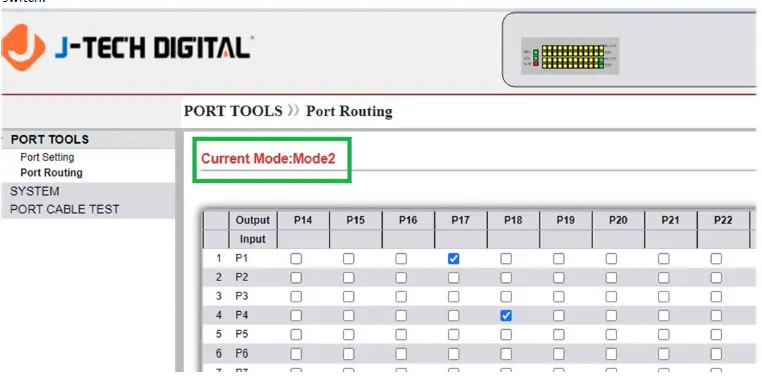Click the switch port LED panel image
The height and width of the screenshot is (384, 762).
coord(570,56)
